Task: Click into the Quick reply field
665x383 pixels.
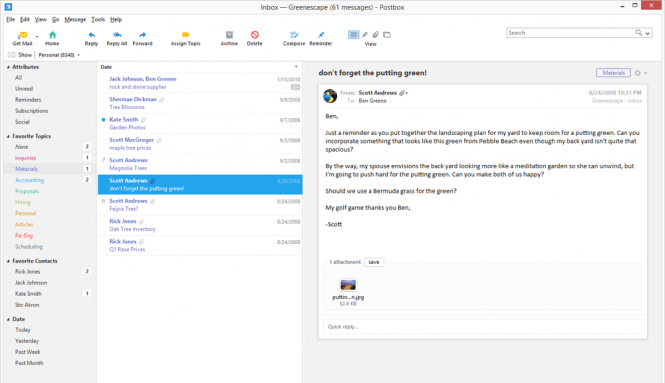Action: tap(483, 327)
